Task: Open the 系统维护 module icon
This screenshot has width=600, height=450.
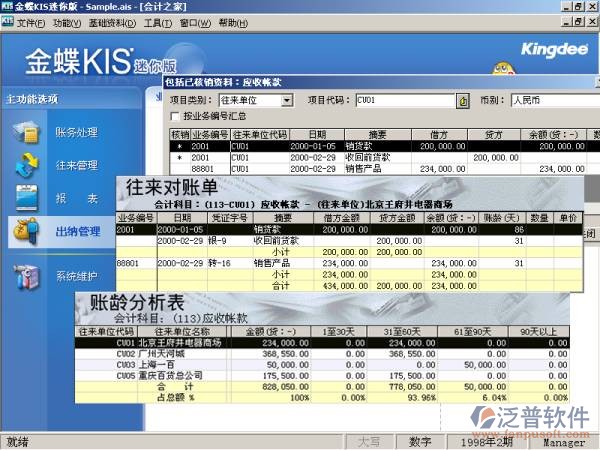Action: [29, 275]
